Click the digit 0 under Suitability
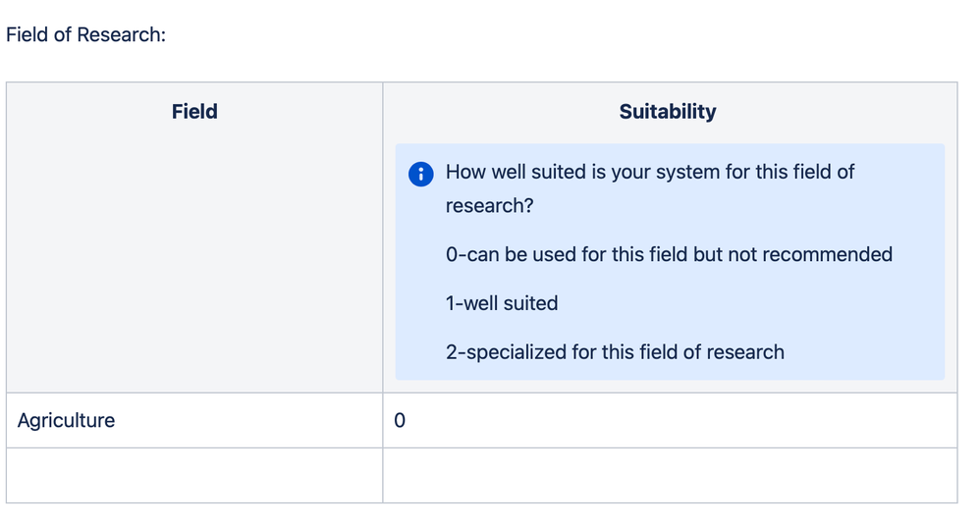The height and width of the screenshot is (525, 980). point(400,420)
